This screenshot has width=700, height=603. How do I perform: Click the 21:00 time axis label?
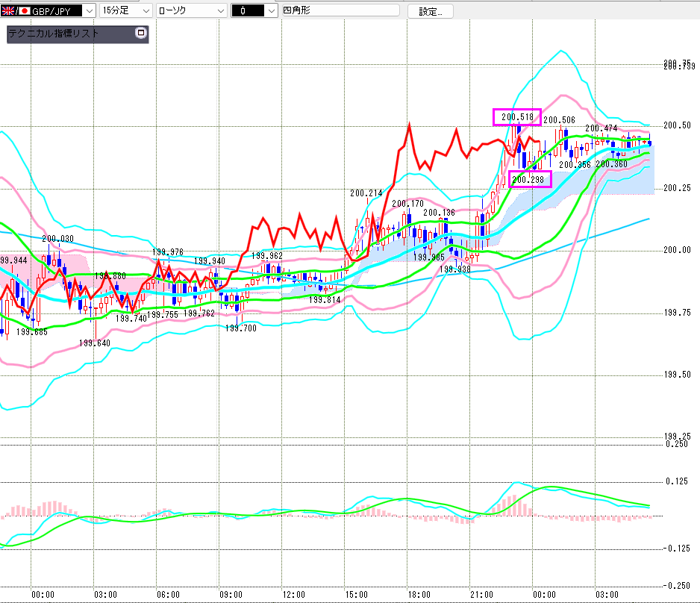[481, 595]
